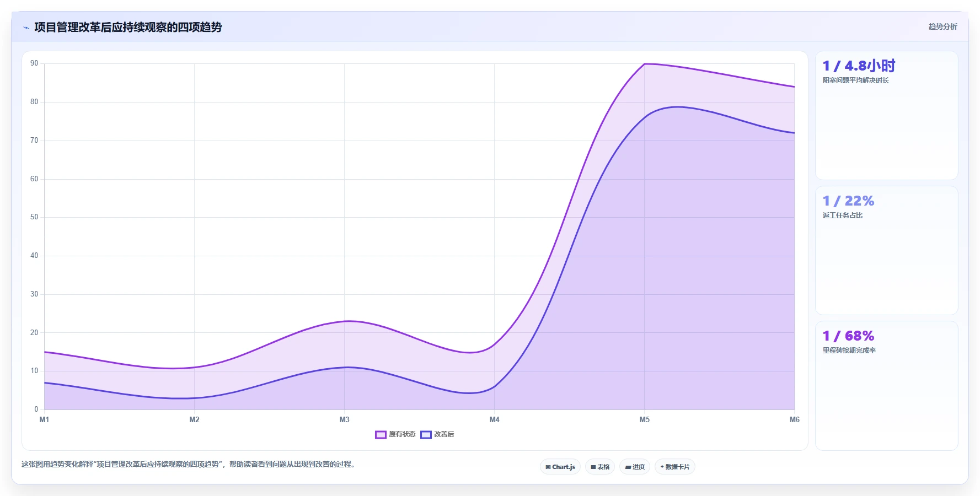
Task: Toggle the 原有状态 legend swatch
Action: (x=381, y=435)
